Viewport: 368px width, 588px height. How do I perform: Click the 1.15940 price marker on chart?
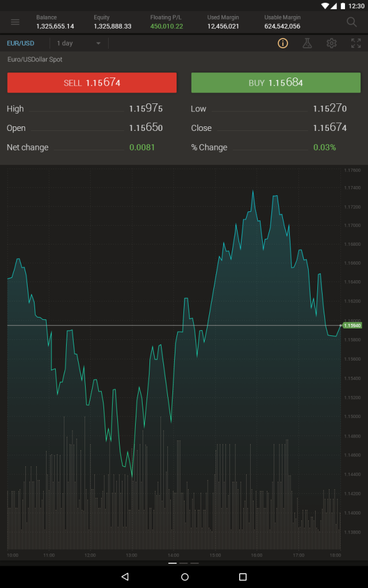pos(352,324)
